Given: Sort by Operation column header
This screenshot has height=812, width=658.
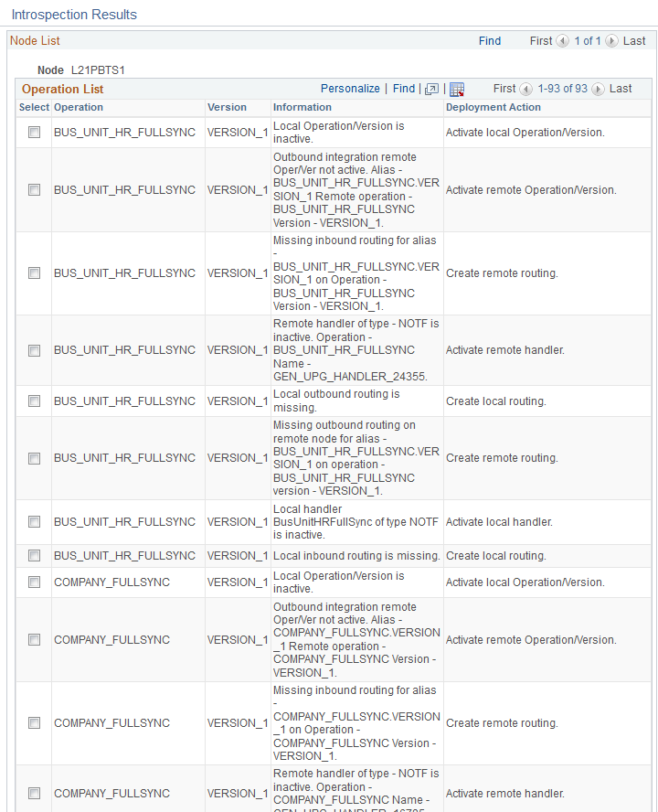Looking at the screenshot, I should 79,107.
